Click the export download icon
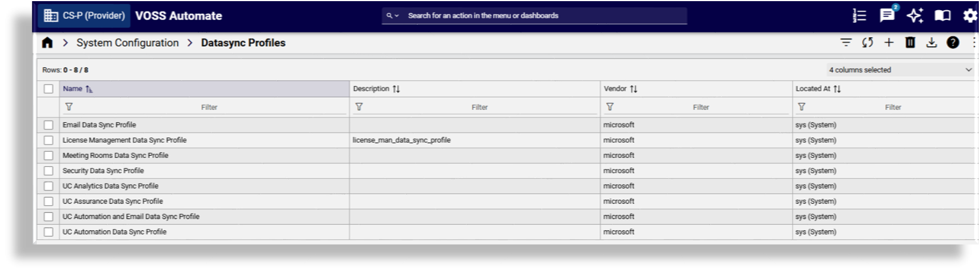 pos(931,42)
